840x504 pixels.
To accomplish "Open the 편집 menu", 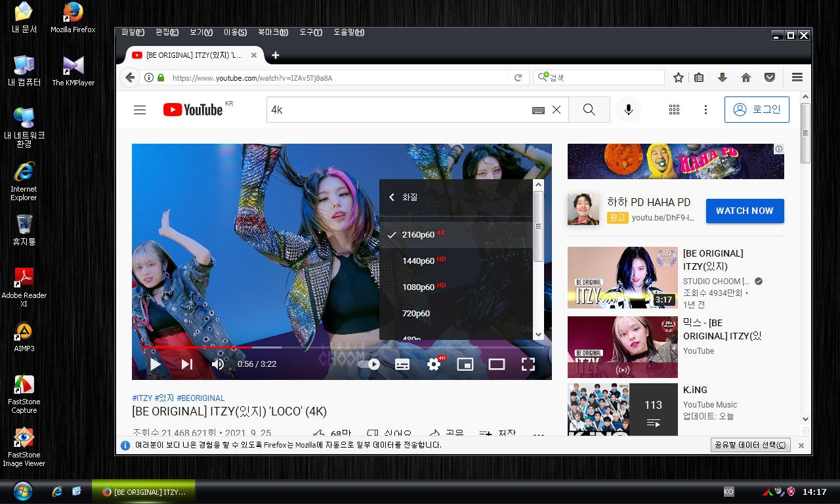I will 167,32.
